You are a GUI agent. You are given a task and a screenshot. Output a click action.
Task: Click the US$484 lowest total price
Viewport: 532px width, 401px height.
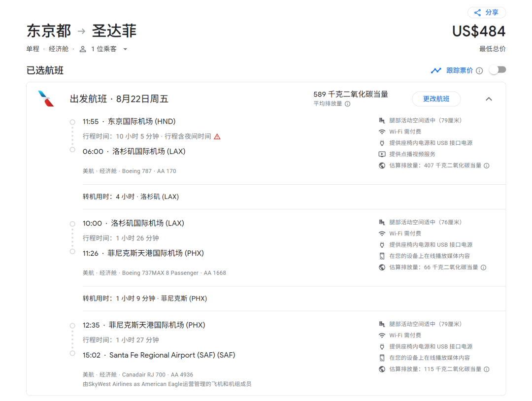pos(478,32)
